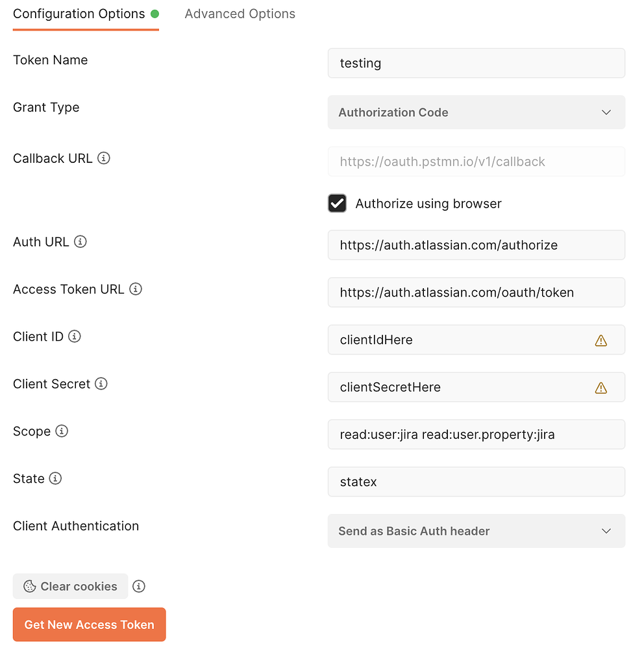Expand the Client Authentication dropdown
Image resolution: width=644 pixels, height=649 pixels.
[x=476, y=531]
